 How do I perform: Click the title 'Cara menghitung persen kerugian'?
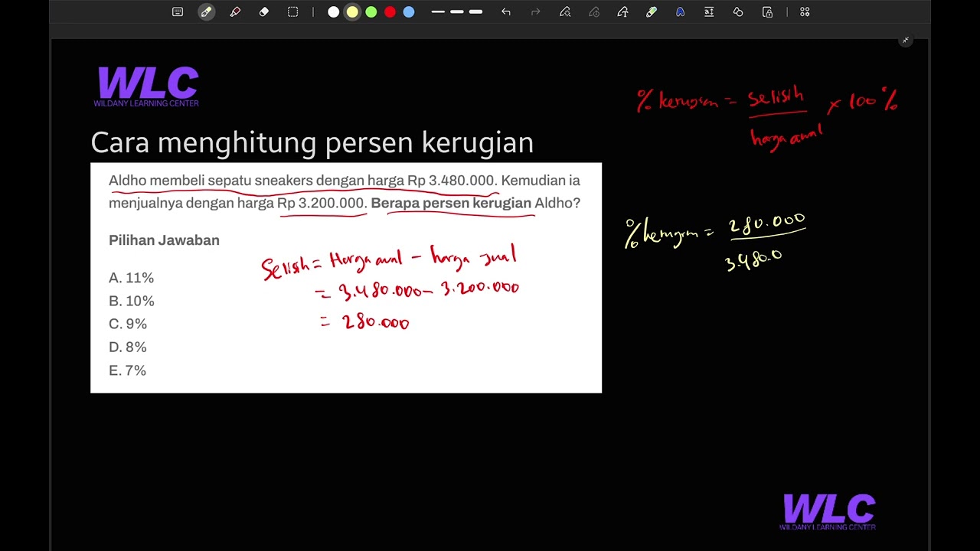coord(312,142)
